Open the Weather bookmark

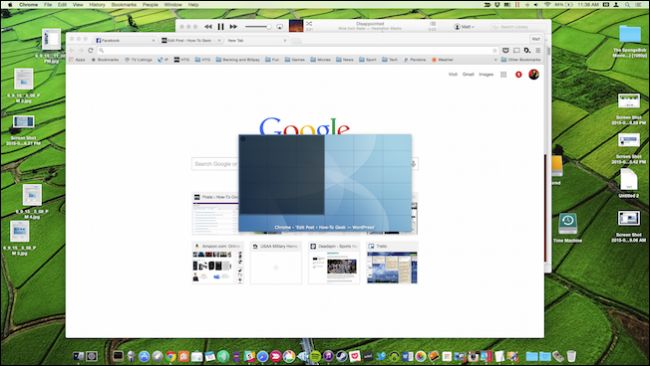(x=442, y=60)
